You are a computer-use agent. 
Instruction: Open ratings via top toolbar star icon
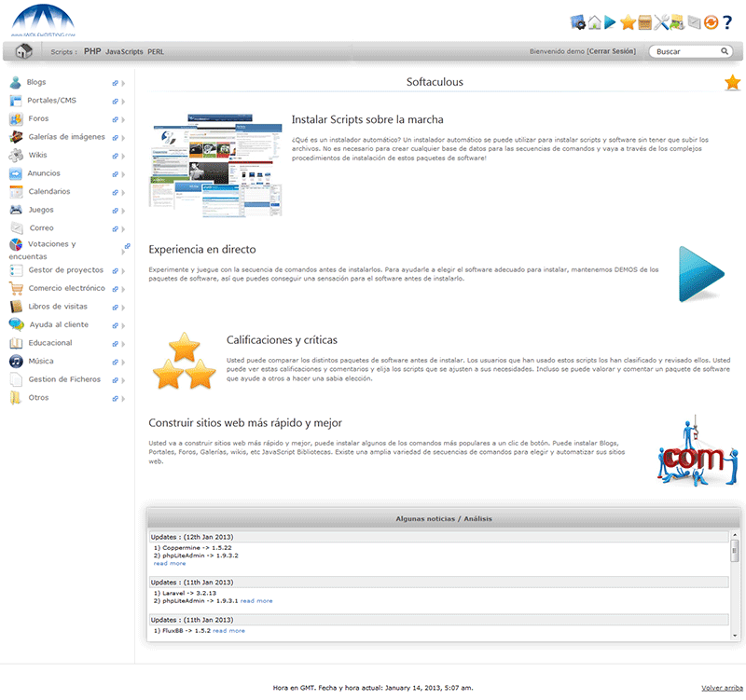[628, 22]
